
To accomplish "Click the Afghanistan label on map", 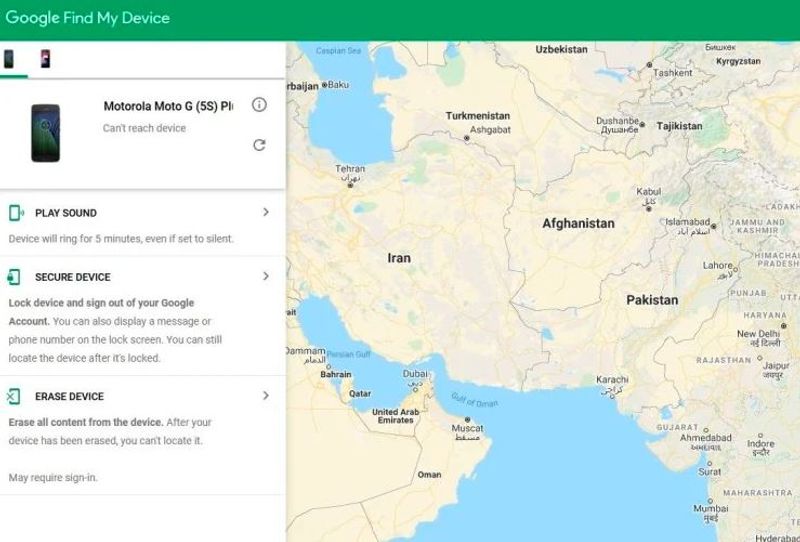I will pos(578,224).
